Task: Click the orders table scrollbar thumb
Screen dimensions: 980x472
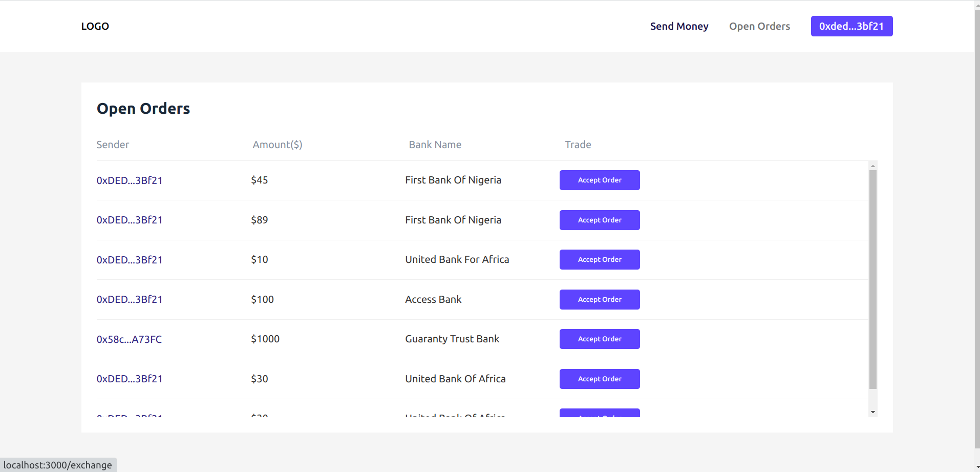Action: tap(873, 279)
